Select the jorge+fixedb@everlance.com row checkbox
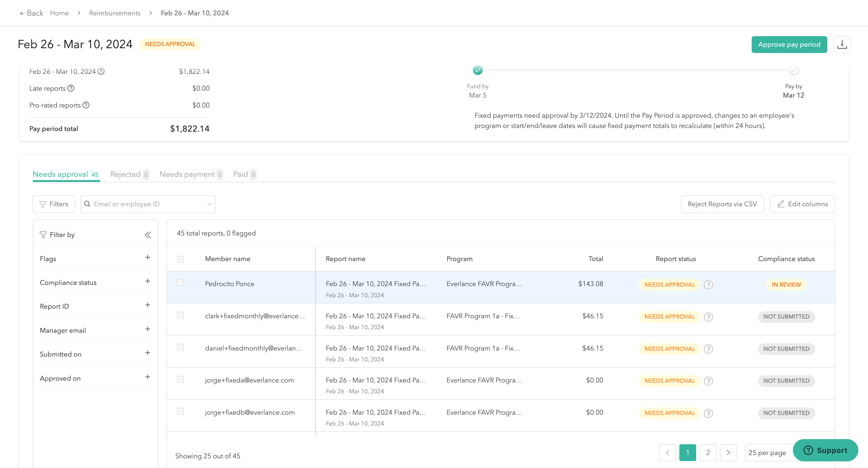Screen dimensions: 868x468 pyautogui.click(x=180, y=411)
